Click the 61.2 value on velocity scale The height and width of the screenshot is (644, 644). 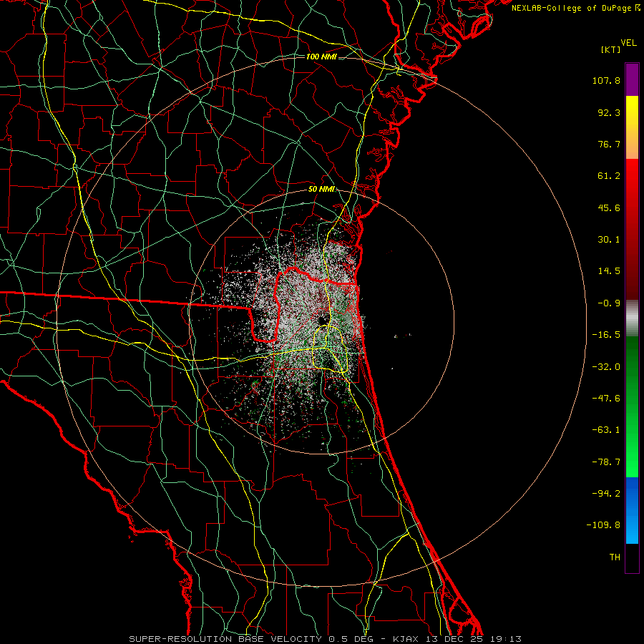point(609,176)
